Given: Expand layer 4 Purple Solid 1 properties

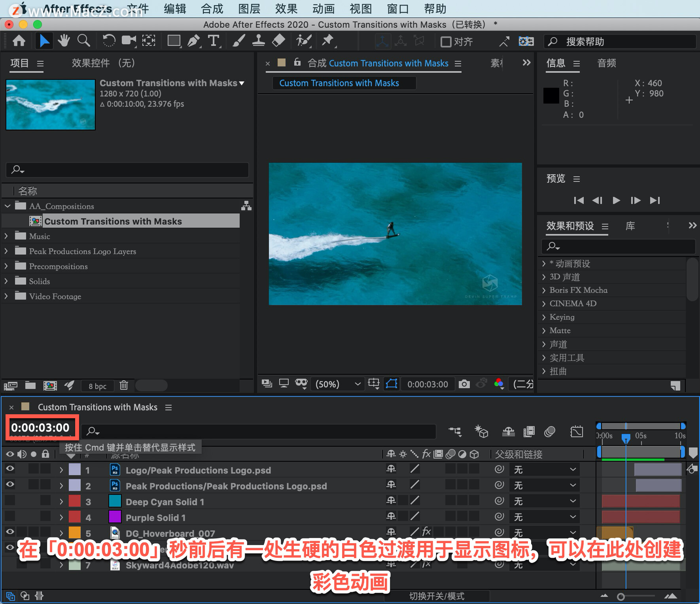Looking at the screenshot, I should pyautogui.click(x=61, y=517).
